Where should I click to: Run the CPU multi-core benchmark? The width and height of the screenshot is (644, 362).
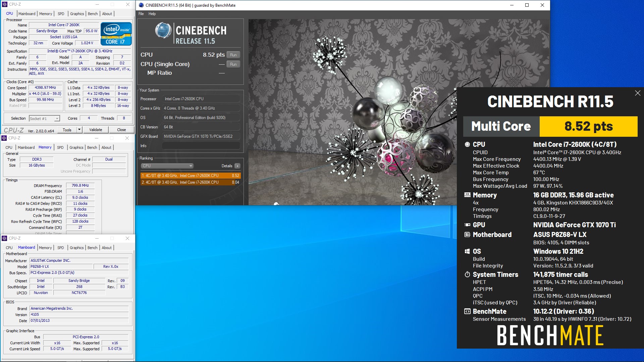pyautogui.click(x=233, y=55)
